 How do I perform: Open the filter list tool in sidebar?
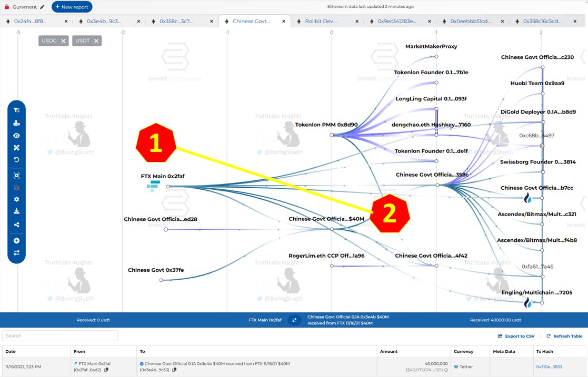(16, 110)
